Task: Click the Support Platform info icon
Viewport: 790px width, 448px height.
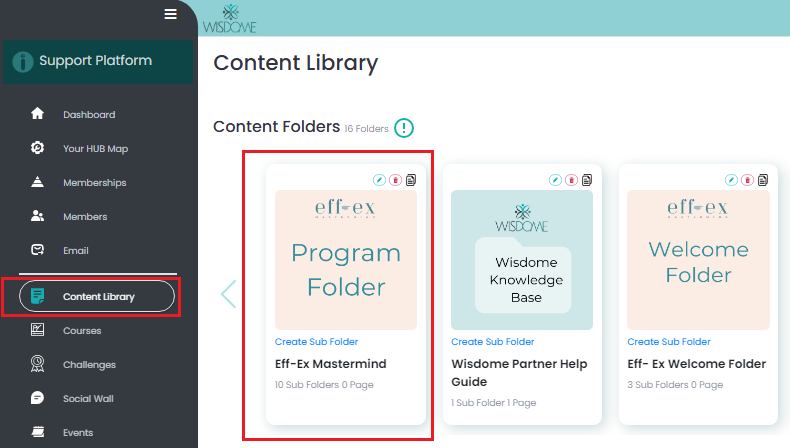Action: [x=23, y=61]
